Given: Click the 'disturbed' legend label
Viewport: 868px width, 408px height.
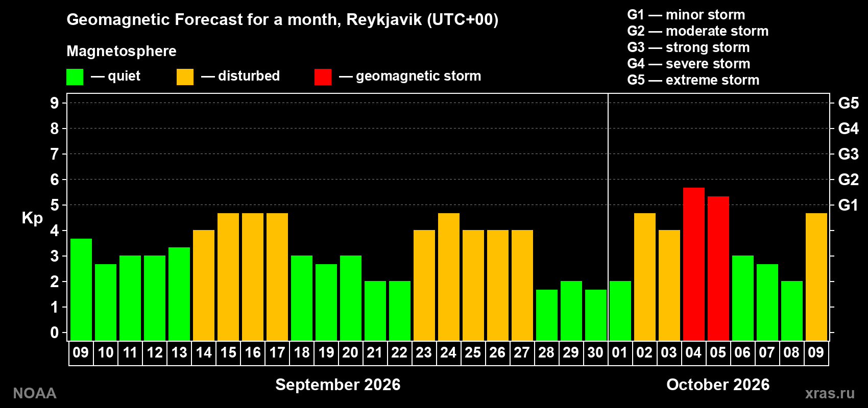Looking at the screenshot, I should point(249,76).
